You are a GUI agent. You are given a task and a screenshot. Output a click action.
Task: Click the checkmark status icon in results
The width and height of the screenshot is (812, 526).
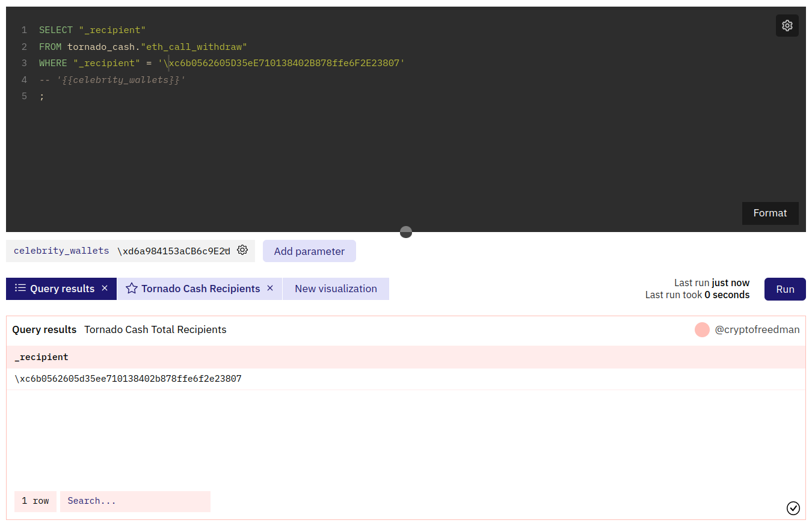[793, 508]
